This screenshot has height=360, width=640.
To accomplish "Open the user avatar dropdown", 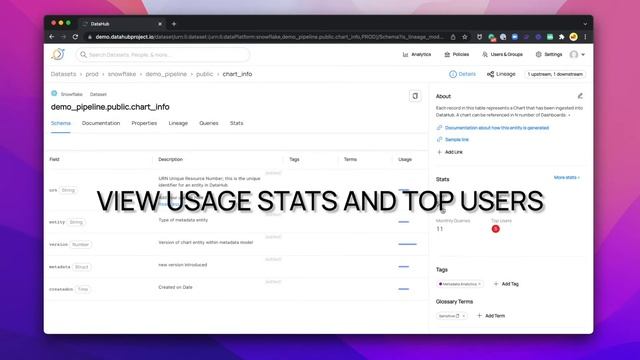I will 577,54.
